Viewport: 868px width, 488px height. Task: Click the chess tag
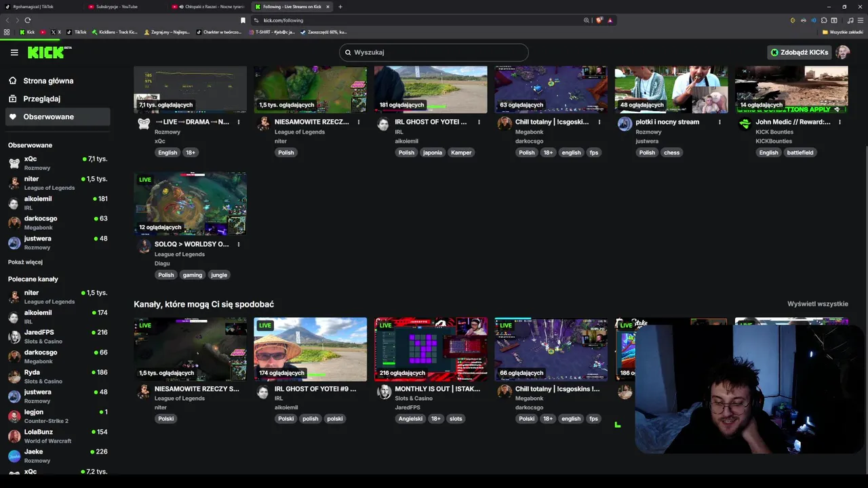click(672, 152)
